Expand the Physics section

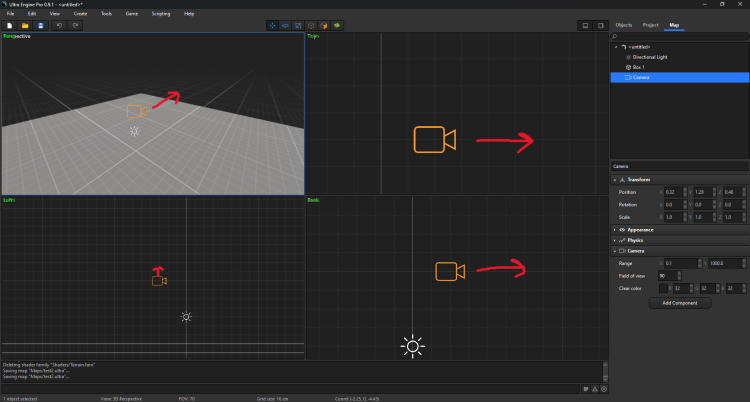tap(614, 240)
